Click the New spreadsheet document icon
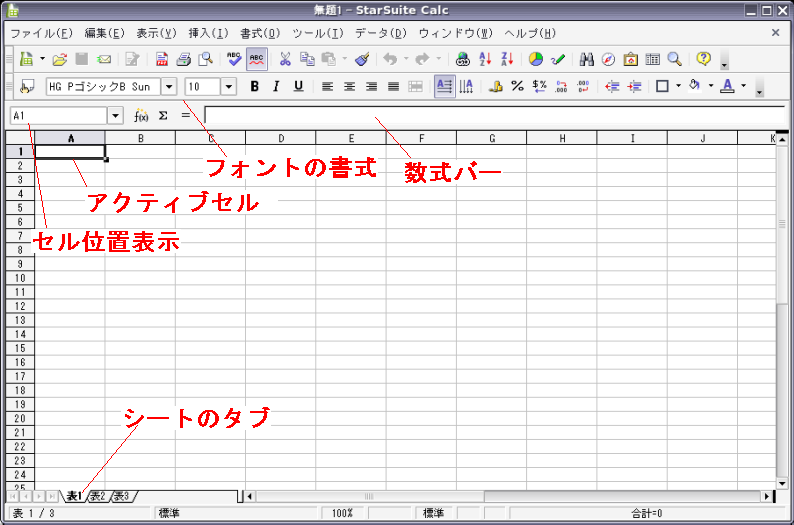The height and width of the screenshot is (525, 794). [26, 59]
